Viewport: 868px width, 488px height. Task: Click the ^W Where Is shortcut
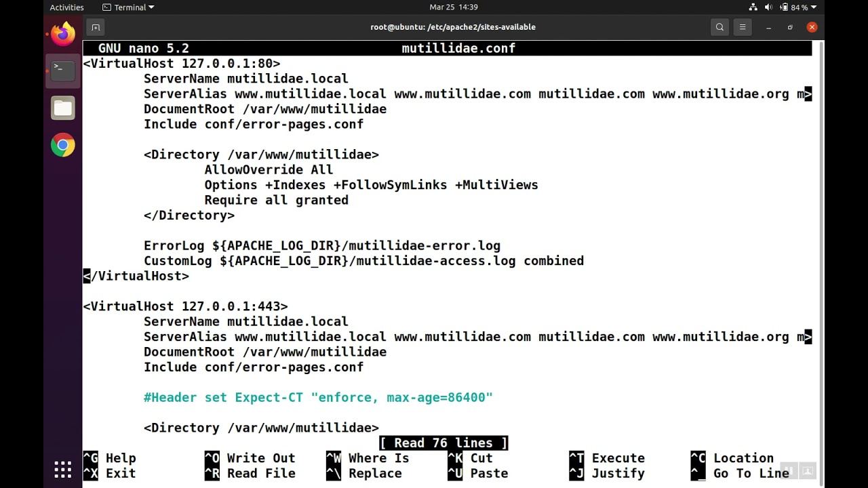(367, 458)
